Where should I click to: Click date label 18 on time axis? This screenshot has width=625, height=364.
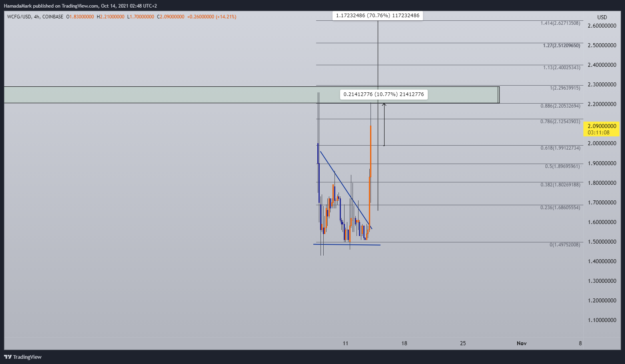coord(404,343)
